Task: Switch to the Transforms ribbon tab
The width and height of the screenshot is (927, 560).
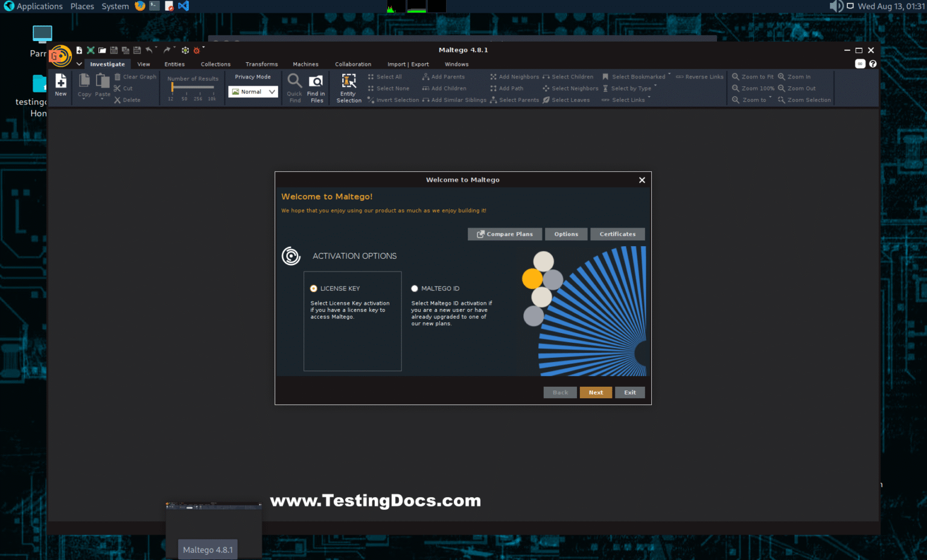Action: 261,64
